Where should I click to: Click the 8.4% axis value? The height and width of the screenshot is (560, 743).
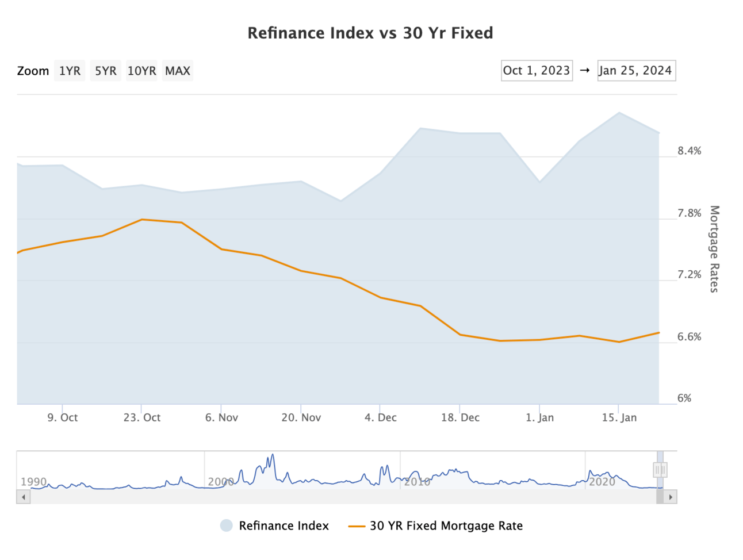689,151
